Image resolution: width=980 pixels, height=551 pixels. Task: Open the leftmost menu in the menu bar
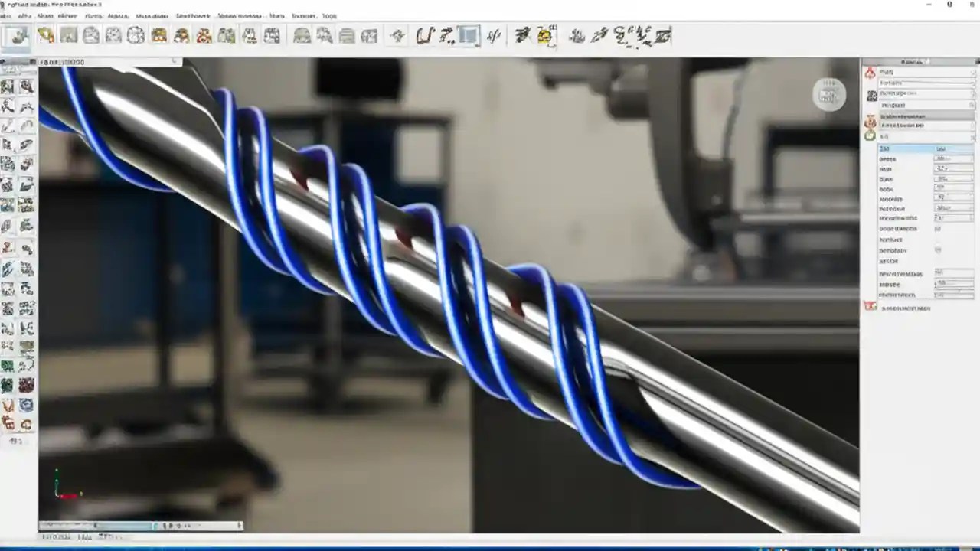[x=6, y=15]
